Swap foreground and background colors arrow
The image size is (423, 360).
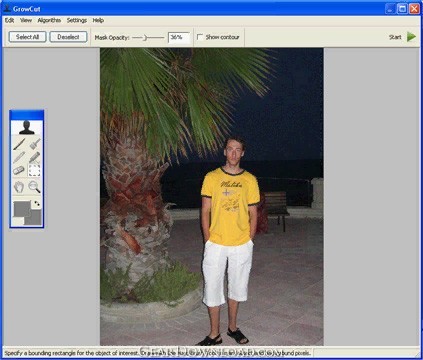pos(37,203)
